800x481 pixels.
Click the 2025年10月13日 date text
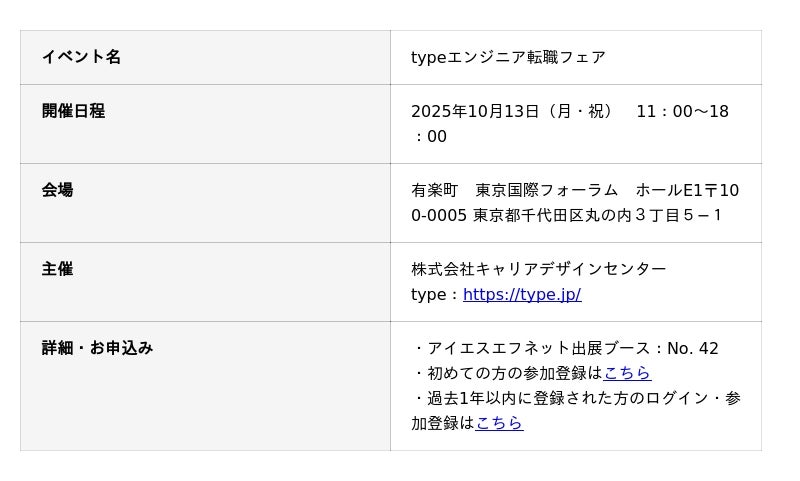coord(475,111)
